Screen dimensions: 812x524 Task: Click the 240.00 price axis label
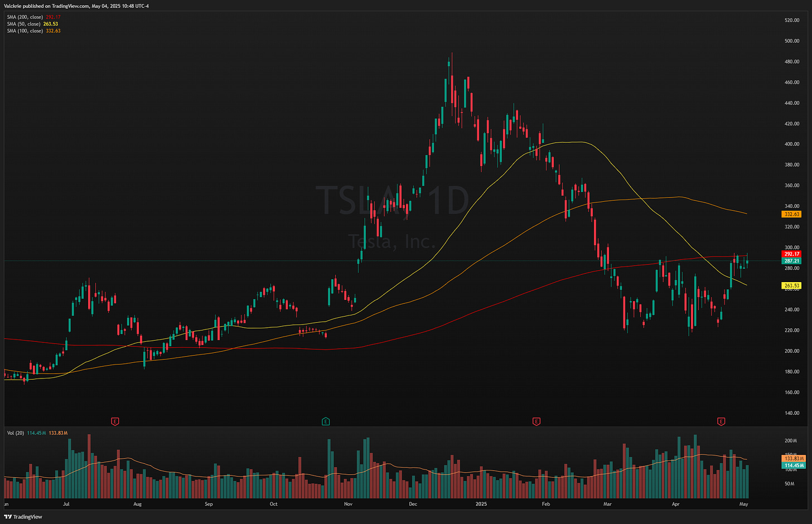pyautogui.click(x=792, y=309)
